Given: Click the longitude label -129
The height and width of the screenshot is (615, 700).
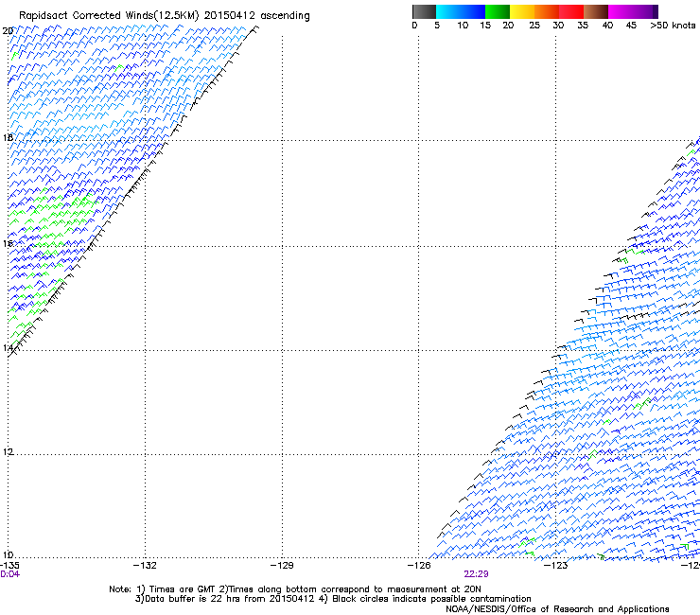Looking at the screenshot, I should click(282, 566).
